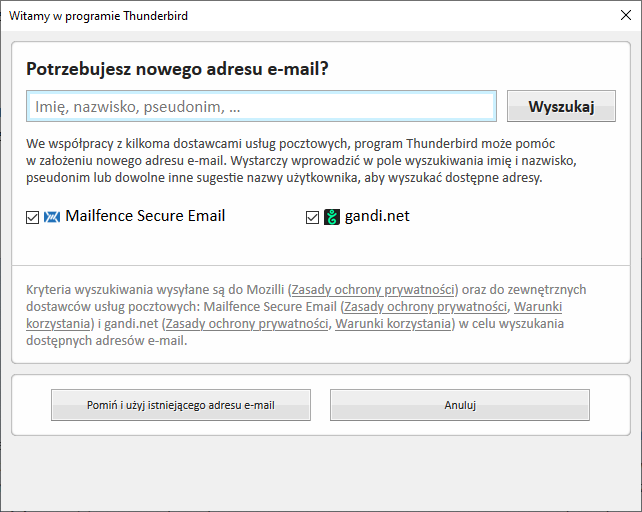
Task: Click the green gandi.net logo icon
Action: [x=332, y=217]
